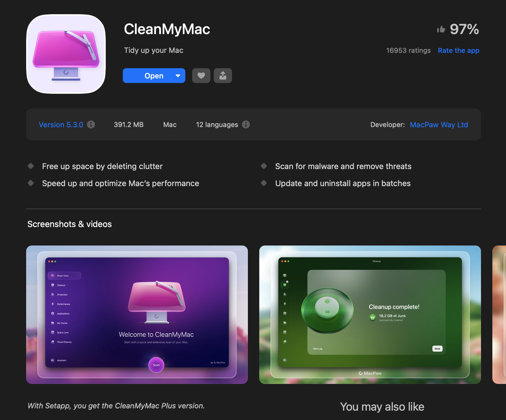
Task: Click the Rate the app link
Action: (x=459, y=51)
